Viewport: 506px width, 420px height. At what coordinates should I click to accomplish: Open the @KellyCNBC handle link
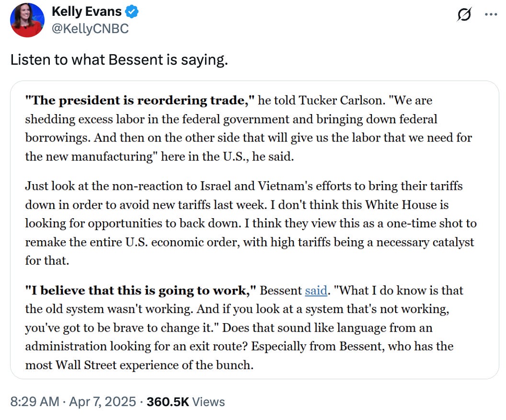90,29
